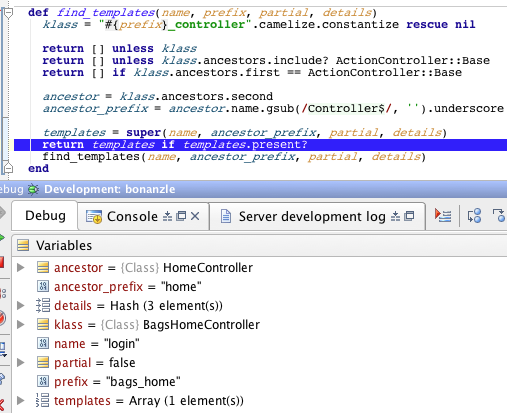The image size is (507, 413).
Task: Expand the klass variable node
Action: (x=21, y=324)
